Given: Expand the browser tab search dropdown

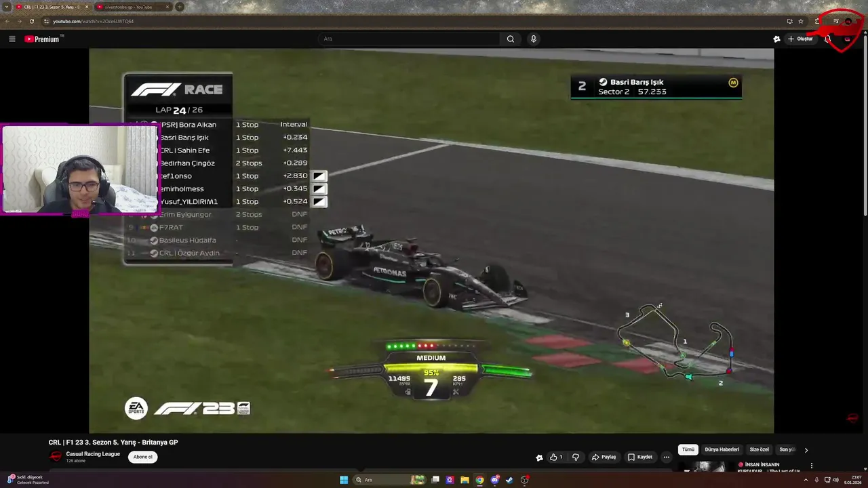Looking at the screenshot, I should (7, 7).
